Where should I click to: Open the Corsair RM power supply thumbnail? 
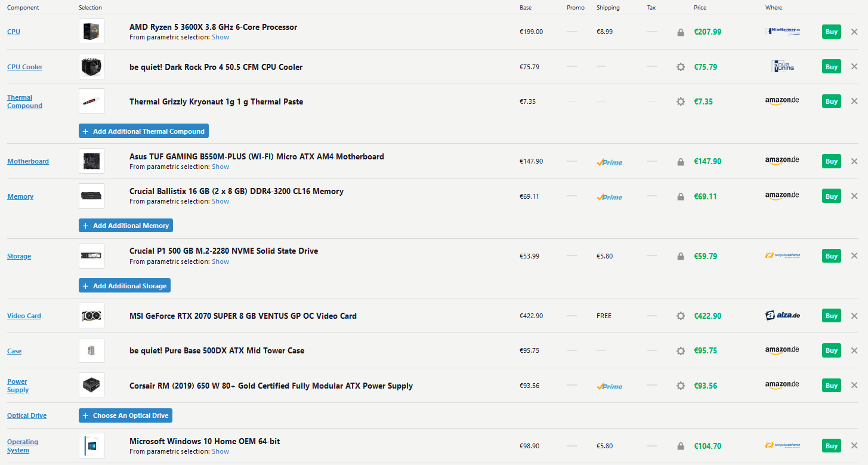[x=91, y=386]
